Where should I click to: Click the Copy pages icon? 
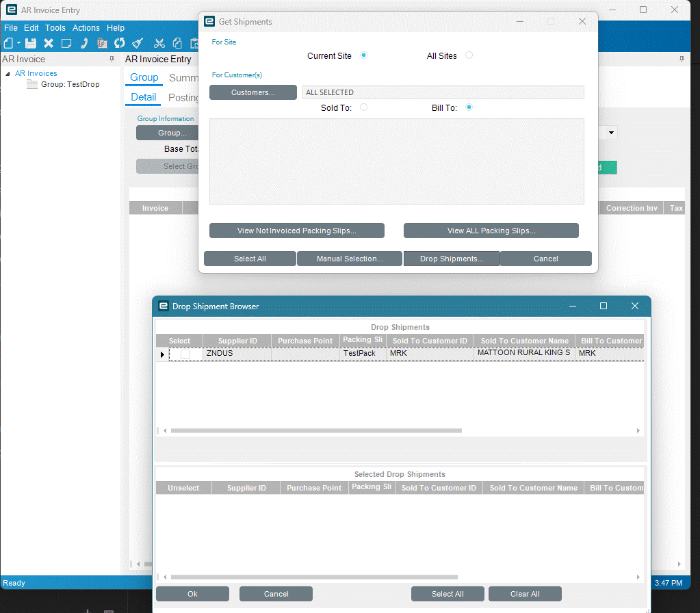[177, 43]
